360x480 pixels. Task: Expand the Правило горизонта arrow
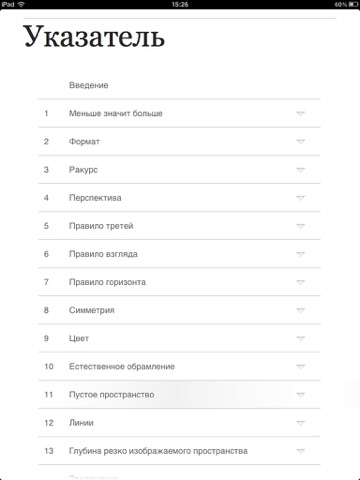[300, 282]
